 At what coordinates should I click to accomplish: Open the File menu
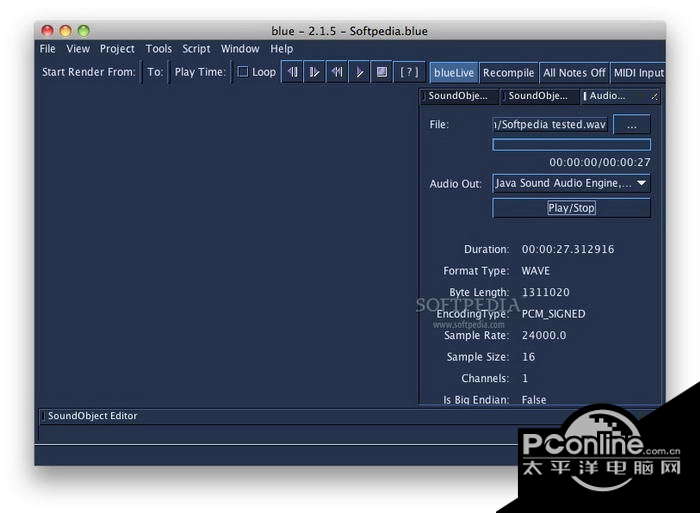pyautogui.click(x=47, y=49)
